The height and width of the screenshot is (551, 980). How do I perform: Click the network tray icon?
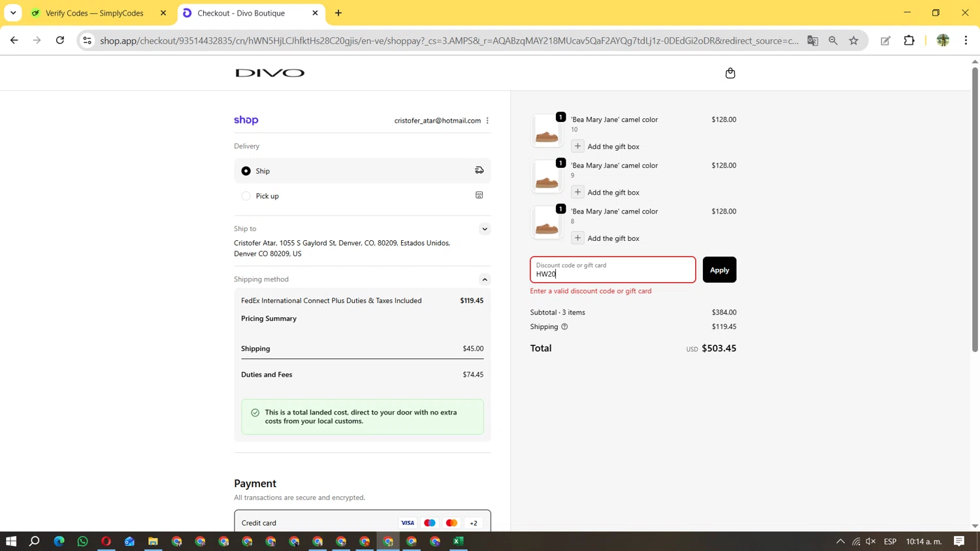point(856,541)
